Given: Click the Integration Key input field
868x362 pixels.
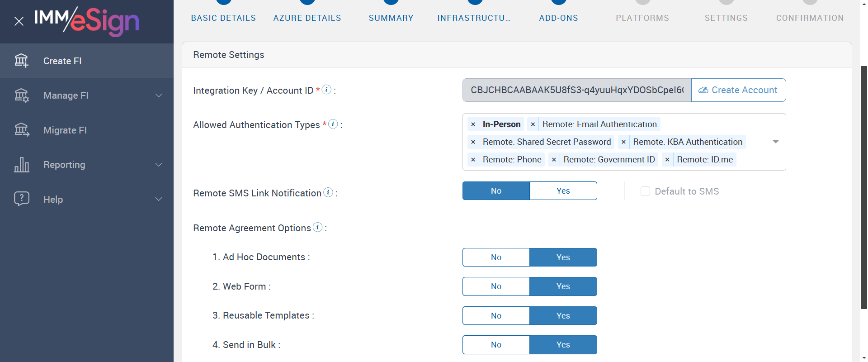Looking at the screenshot, I should [x=576, y=90].
